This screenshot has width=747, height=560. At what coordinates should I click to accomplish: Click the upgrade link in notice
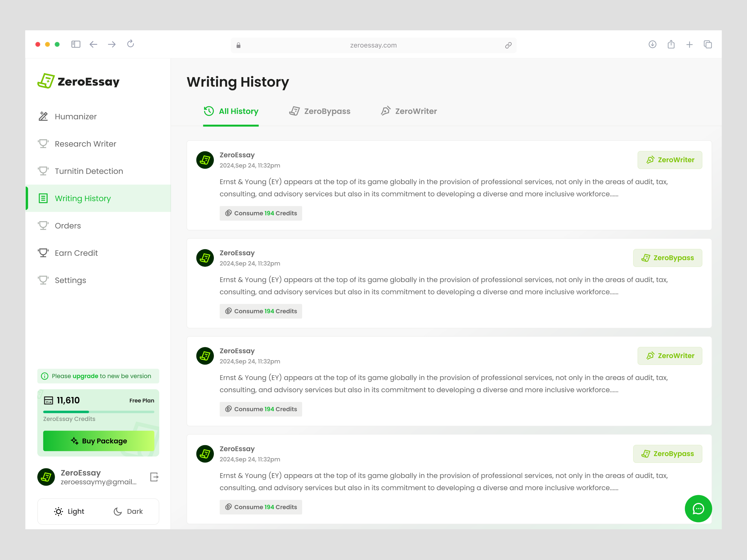[x=85, y=376]
